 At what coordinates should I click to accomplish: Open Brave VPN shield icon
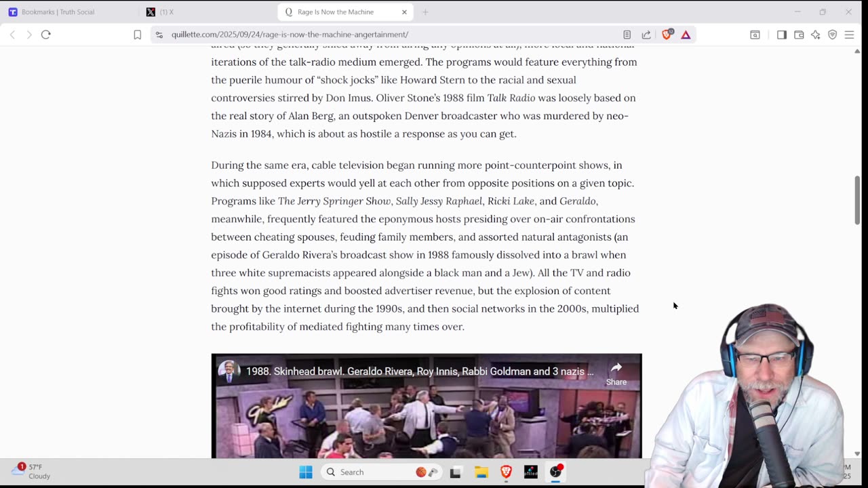833,35
